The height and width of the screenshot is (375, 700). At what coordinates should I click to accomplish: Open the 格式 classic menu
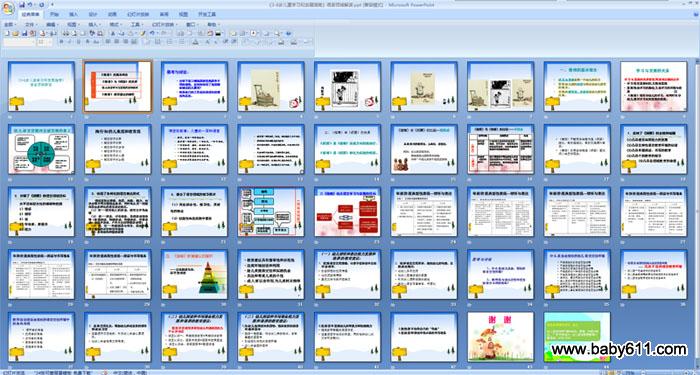click(115, 25)
